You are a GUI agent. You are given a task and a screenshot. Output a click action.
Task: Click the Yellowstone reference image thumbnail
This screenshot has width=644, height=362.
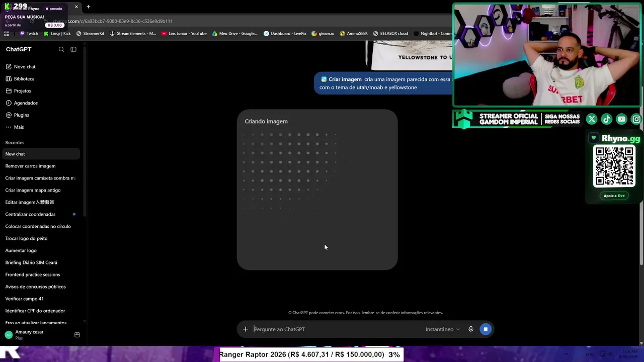pyautogui.click(x=409, y=56)
